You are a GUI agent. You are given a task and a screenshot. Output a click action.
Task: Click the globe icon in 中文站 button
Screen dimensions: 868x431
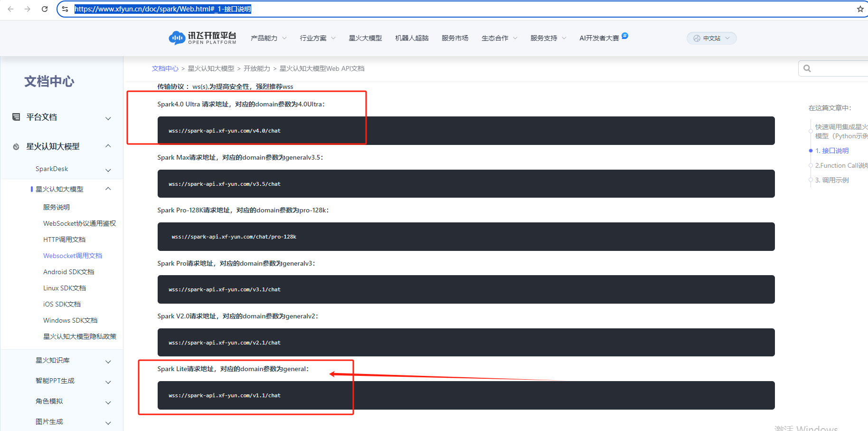click(x=697, y=38)
